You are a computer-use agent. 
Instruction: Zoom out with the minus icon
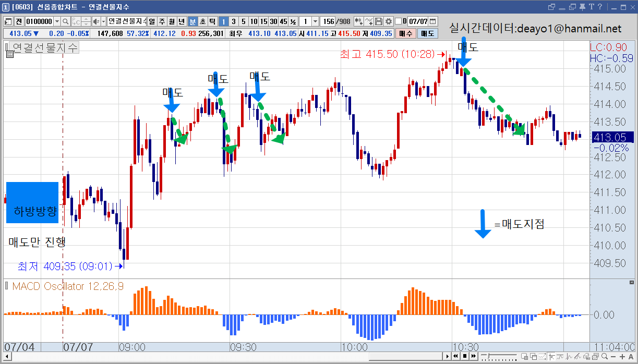click(x=613, y=356)
